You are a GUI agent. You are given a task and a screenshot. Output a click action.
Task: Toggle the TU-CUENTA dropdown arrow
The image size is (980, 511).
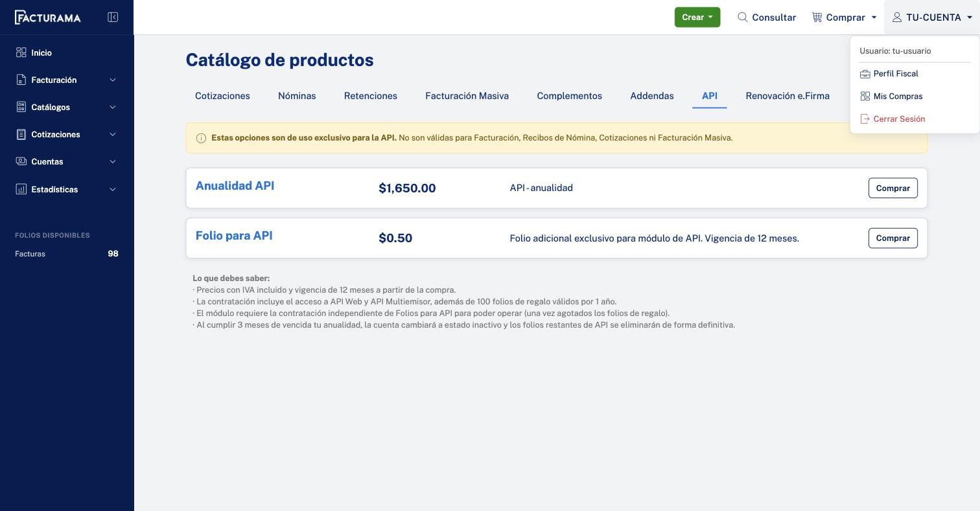[970, 17]
